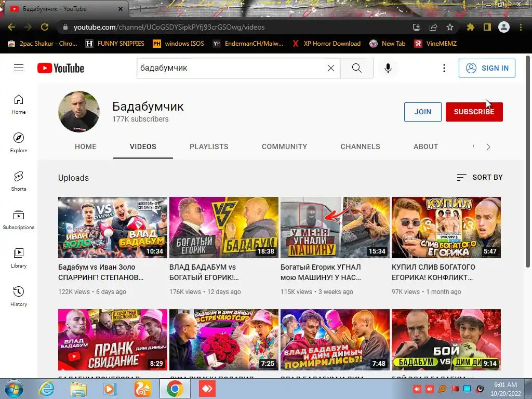Open Library in the sidebar

tap(19, 258)
